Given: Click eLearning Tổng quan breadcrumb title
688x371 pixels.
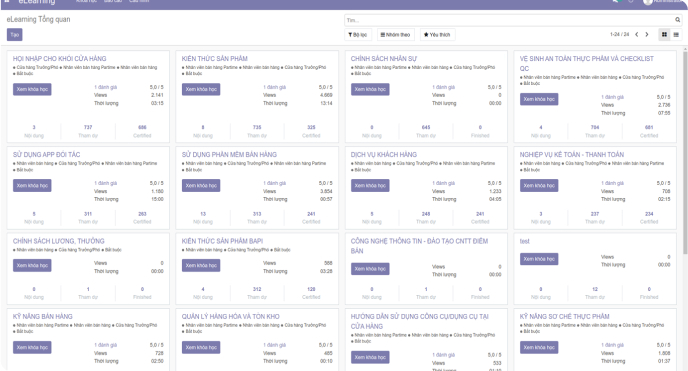Looking at the screenshot, I should click(38, 19).
